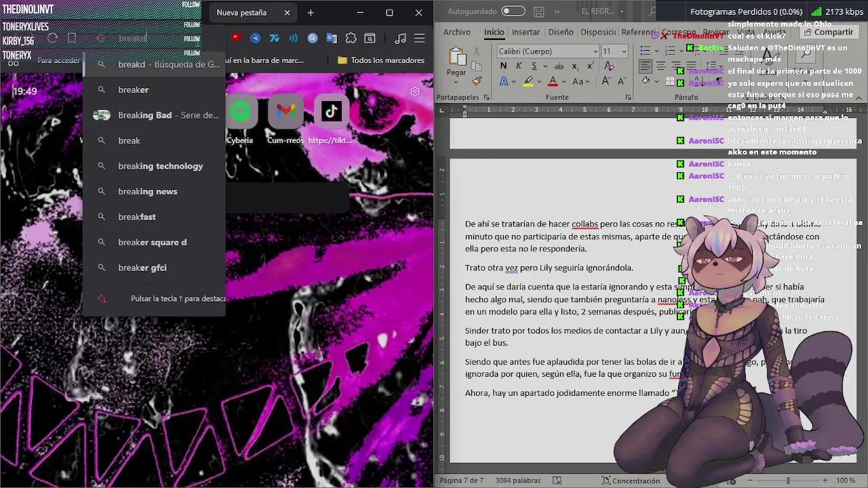Switch to the Disposición ribbon tab
Viewport: 868px width, 488px height.
pyautogui.click(x=598, y=32)
